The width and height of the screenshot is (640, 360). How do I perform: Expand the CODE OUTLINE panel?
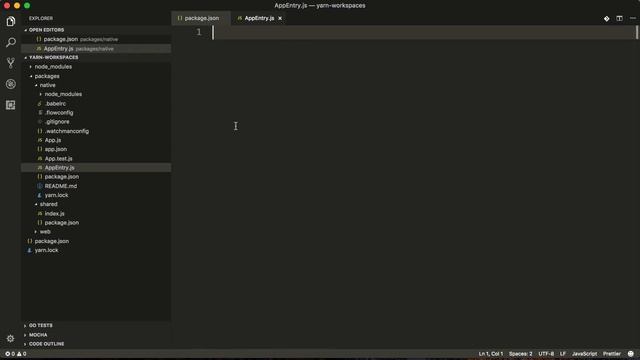(46, 344)
